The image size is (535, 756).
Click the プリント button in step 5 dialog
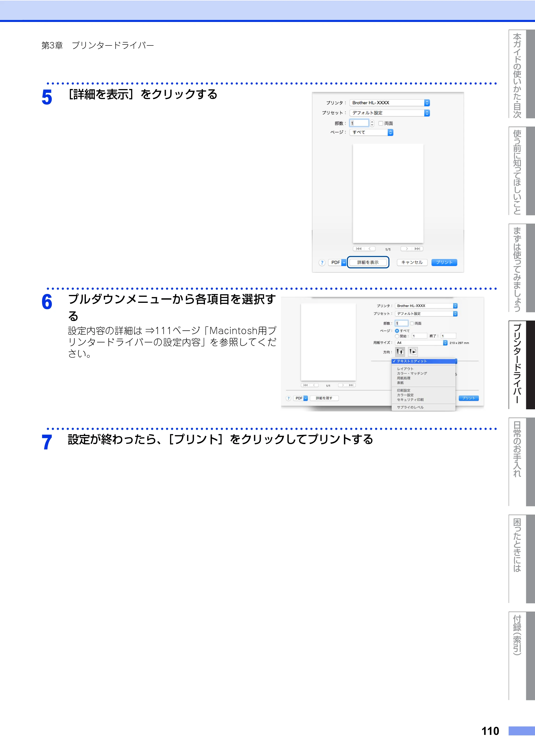(x=444, y=262)
